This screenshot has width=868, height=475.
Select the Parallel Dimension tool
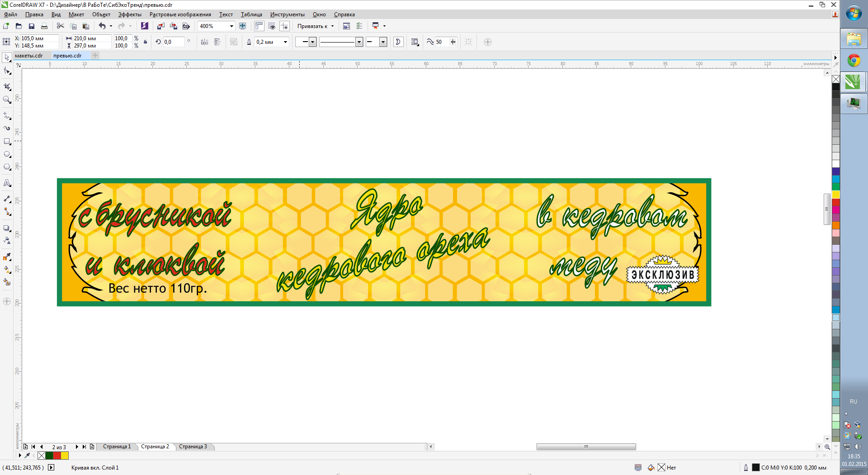(7, 199)
